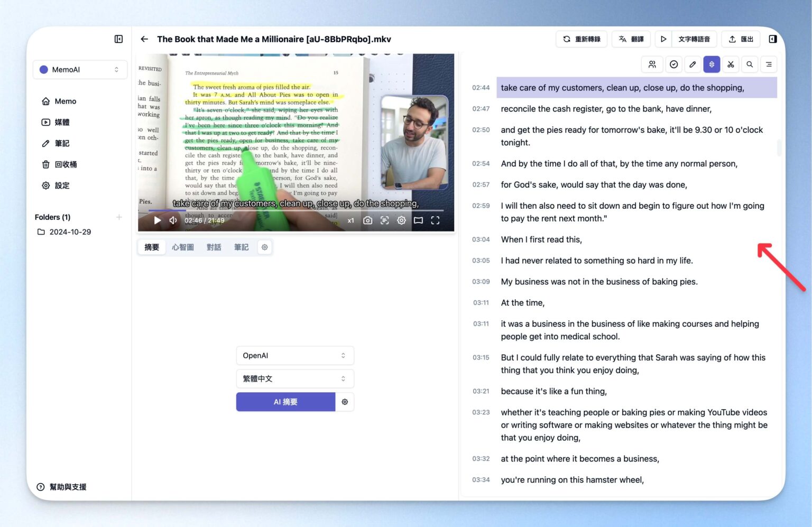Switch to the 對話 tab
The height and width of the screenshot is (527, 812).
(214, 247)
